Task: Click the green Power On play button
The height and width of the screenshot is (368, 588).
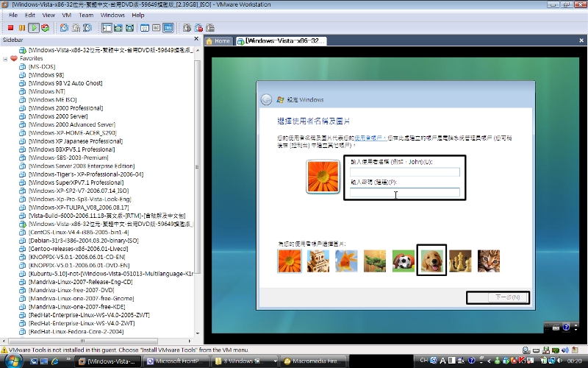Action: click(34, 28)
